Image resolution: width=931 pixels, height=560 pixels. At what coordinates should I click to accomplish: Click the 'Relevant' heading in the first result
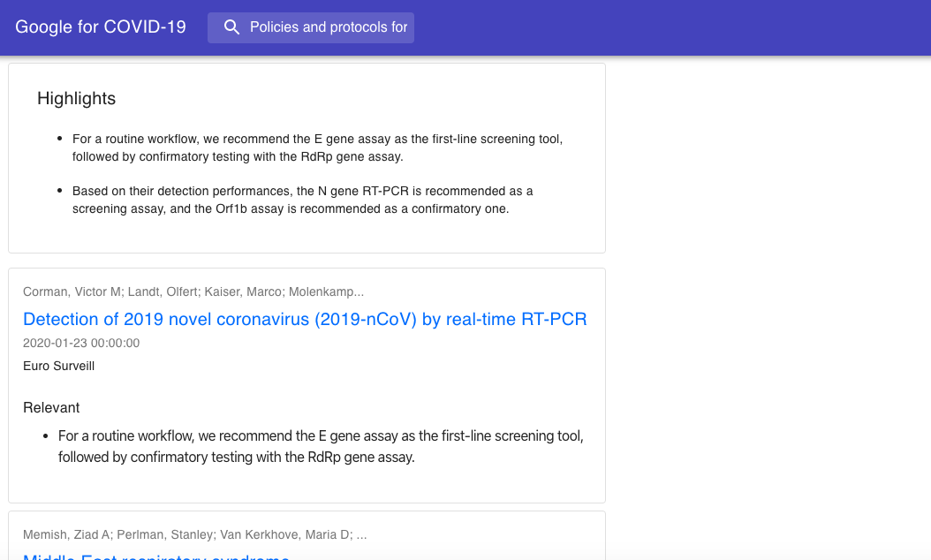tap(51, 407)
